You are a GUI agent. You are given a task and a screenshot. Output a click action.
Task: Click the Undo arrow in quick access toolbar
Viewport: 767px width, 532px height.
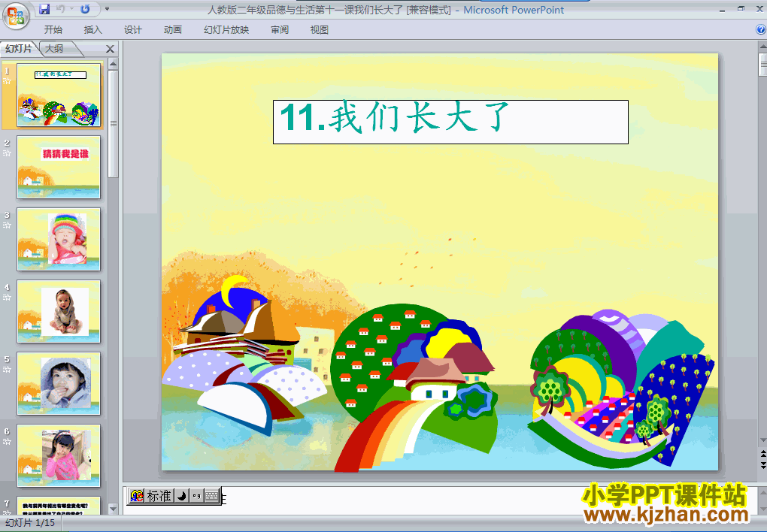tap(61, 9)
